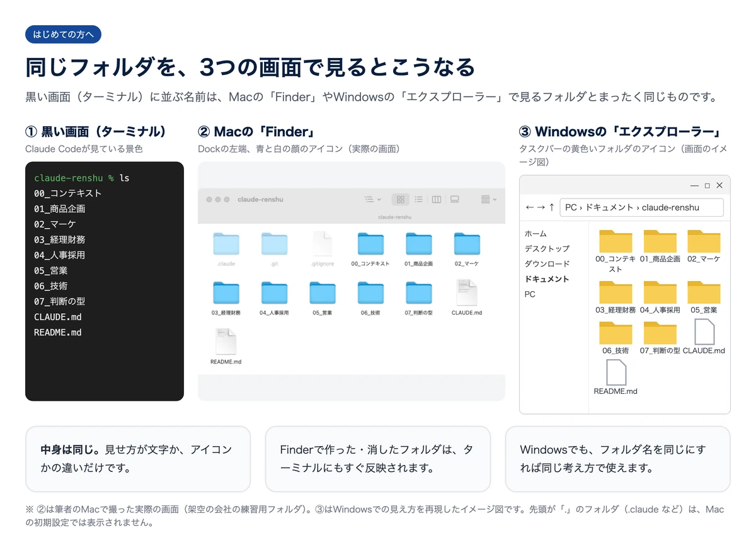Image resolution: width=756 pixels, height=552 pixels.
Task: Select 06_技術 folder in Windows Explorer
Action: [616, 338]
